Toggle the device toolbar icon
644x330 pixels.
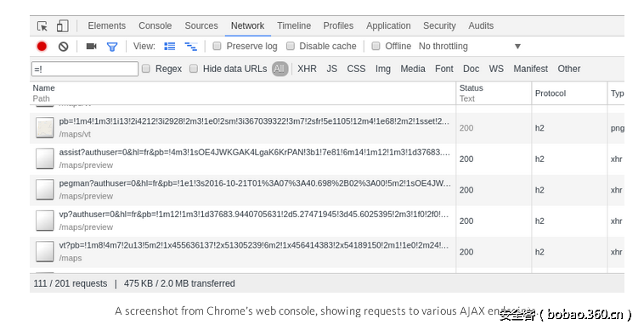tap(62, 25)
